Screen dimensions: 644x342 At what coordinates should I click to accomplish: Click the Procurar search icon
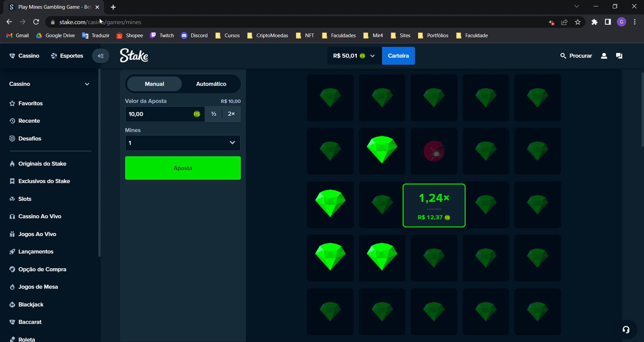click(x=563, y=56)
